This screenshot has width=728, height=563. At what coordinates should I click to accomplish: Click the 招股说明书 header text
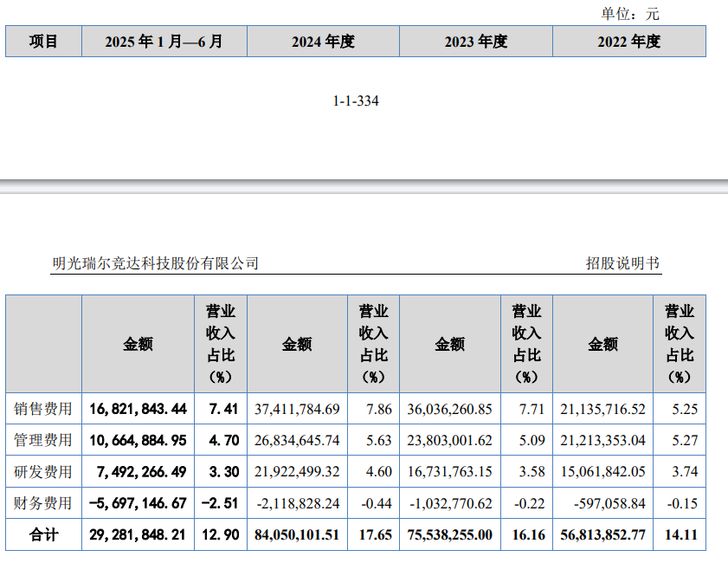(x=622, y=263)
